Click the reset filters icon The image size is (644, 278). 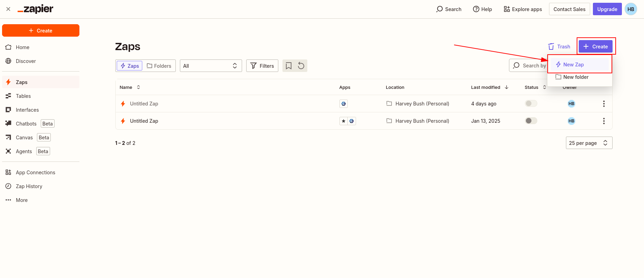click(x=301, y=66)
